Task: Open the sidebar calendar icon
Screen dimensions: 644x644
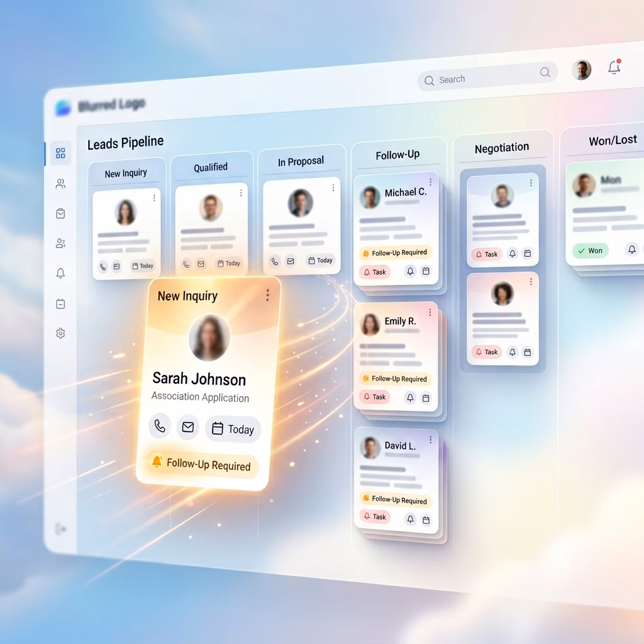Action: 60,304
